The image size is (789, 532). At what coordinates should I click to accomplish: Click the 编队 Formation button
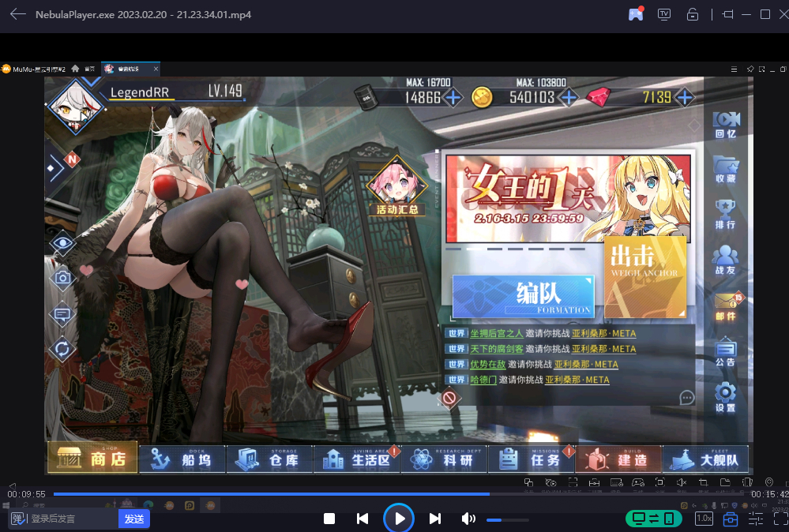tap(524, 296)
